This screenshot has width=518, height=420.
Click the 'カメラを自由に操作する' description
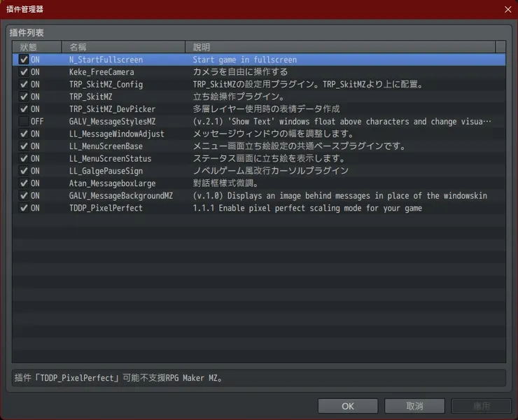tap(241, 72)
